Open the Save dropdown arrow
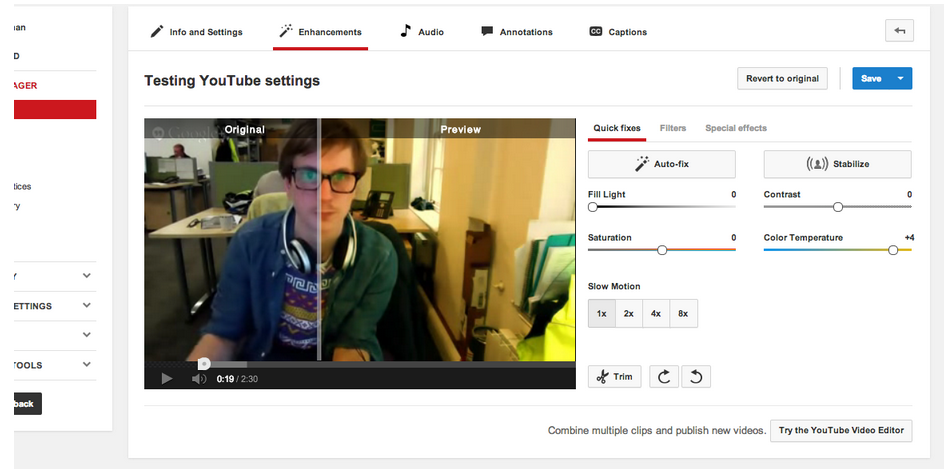944x469 pixels. pyautogui.click(x=901, y=78)
